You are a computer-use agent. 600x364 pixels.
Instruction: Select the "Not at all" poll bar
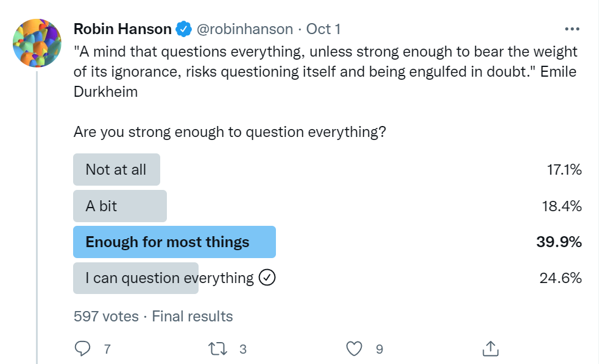116,170
